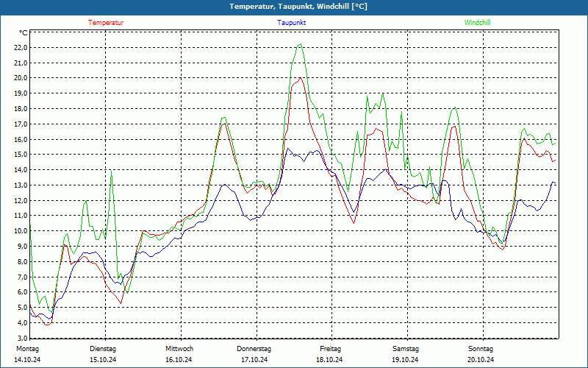Click the date 14.10.24

point(27,360)
